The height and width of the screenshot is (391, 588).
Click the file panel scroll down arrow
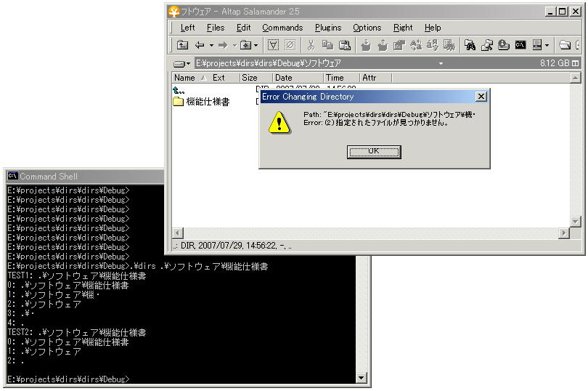pos(575,221)
